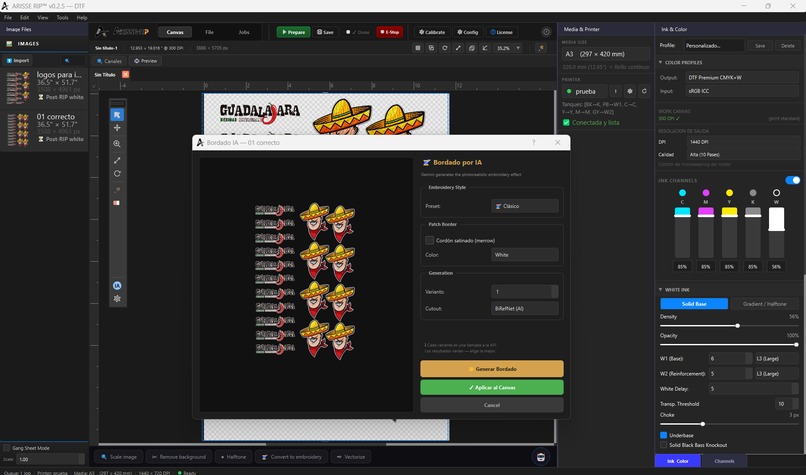Enable Gang Sheet Mode checkbox
The image size is (806, 475).
(x=7, y=448)
